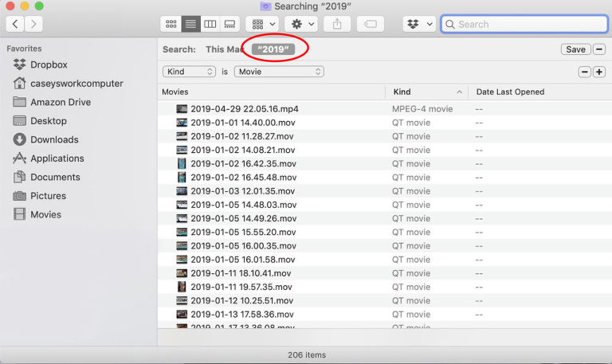The height and width of the screenshot is (364, 612).
Task: Select file 2019-04-29 22.05.16.mp4
Action: click(245, 109)
